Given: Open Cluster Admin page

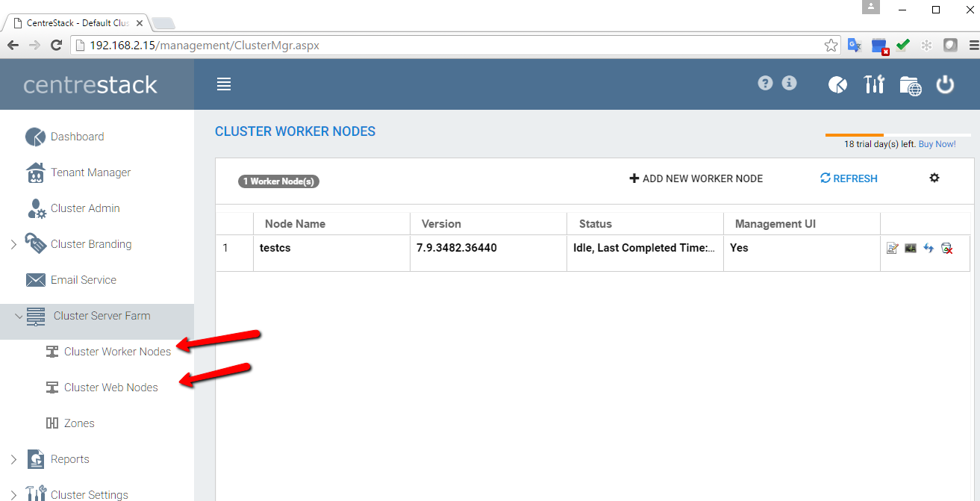Looking at the screenshot, I should click(85, 208).
